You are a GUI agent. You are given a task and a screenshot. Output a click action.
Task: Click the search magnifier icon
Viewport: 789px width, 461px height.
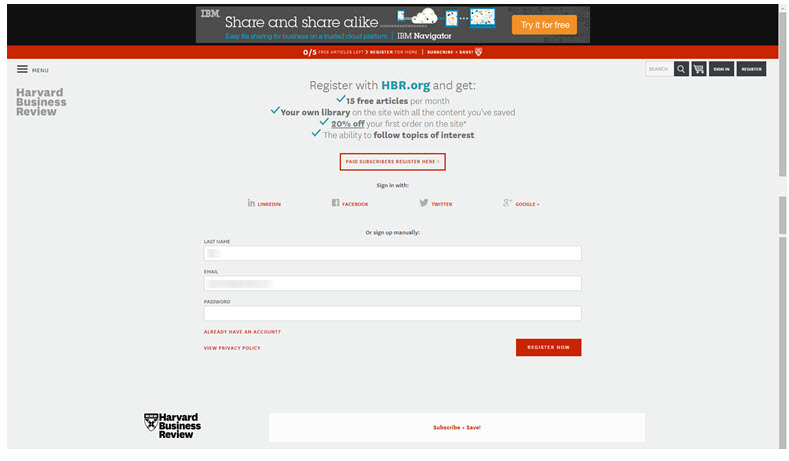[681, 69]
